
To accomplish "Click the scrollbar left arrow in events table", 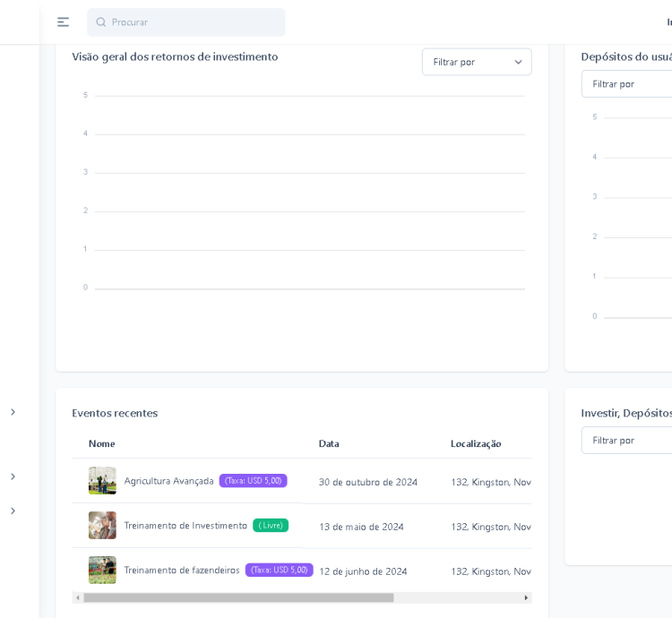I will tap(78, 598).
